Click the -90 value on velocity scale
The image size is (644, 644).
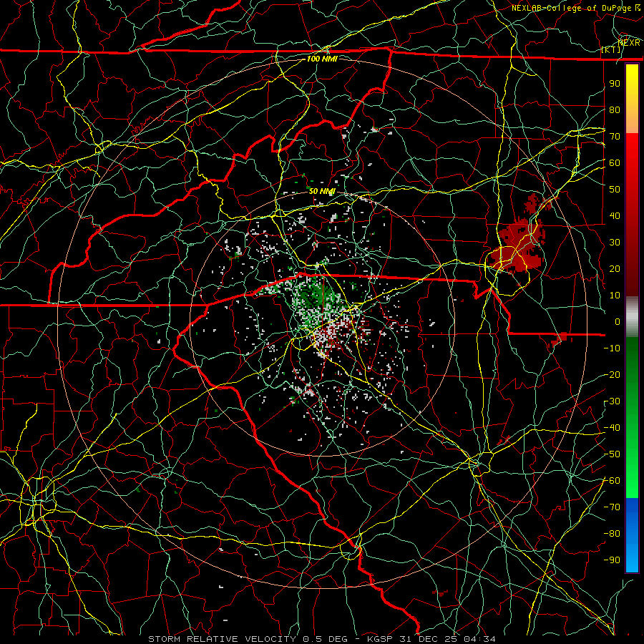(x=612, y=560)
